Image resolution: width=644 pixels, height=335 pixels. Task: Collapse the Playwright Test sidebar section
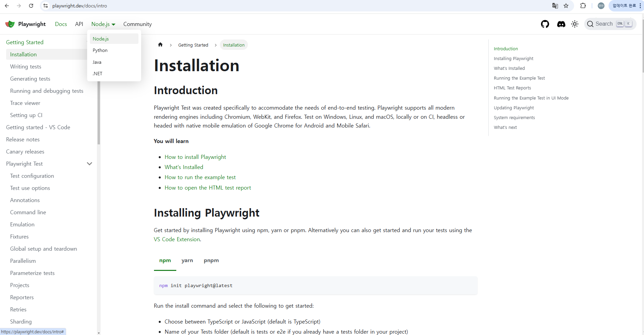pyautogui.click(x=89, y=164)
